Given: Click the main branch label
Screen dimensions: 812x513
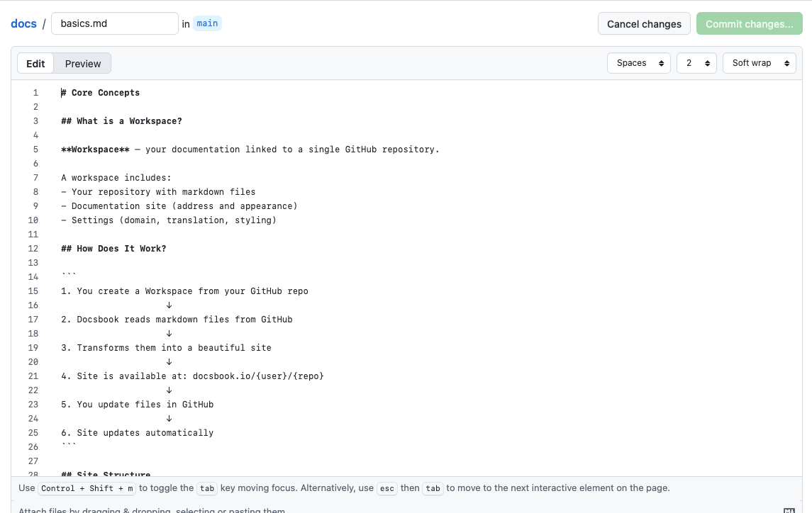Looking at the screenshot, I should [207, 23].
